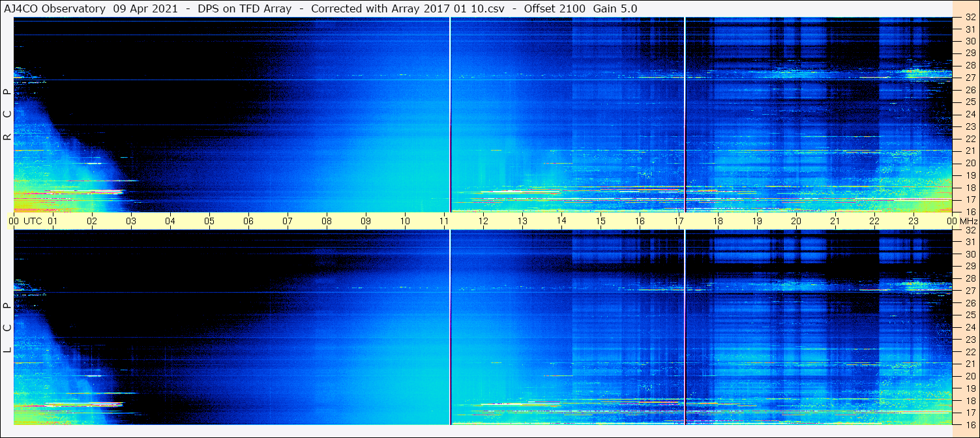Pick the 19 hour label on UTC axis
980x438 pixels.
(757, 221)
